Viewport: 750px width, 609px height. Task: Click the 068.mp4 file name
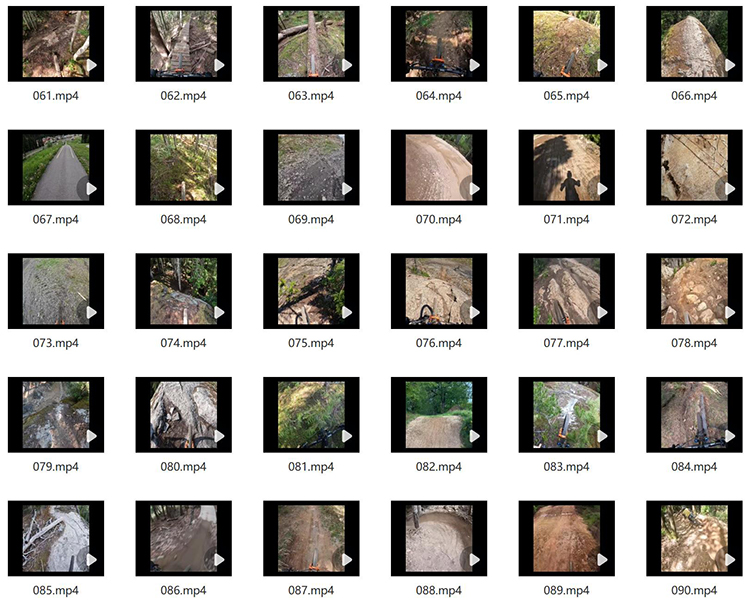point(184,220)
